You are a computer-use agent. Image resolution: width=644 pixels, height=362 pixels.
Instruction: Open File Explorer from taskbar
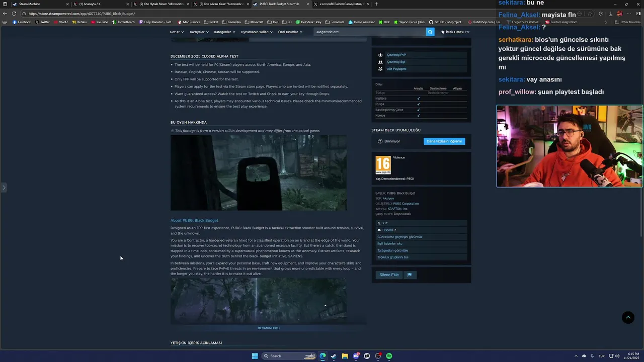point(345,356)
